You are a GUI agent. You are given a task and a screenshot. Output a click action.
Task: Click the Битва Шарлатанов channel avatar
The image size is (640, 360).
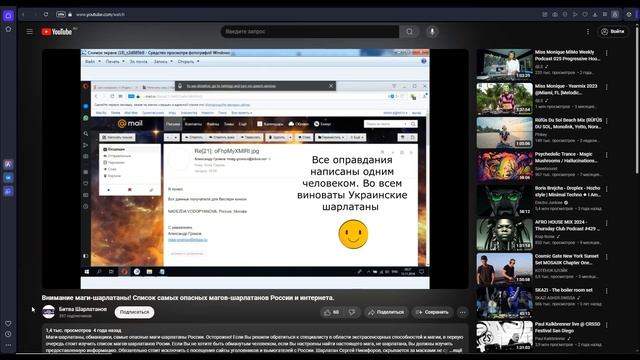pos(49,312)
